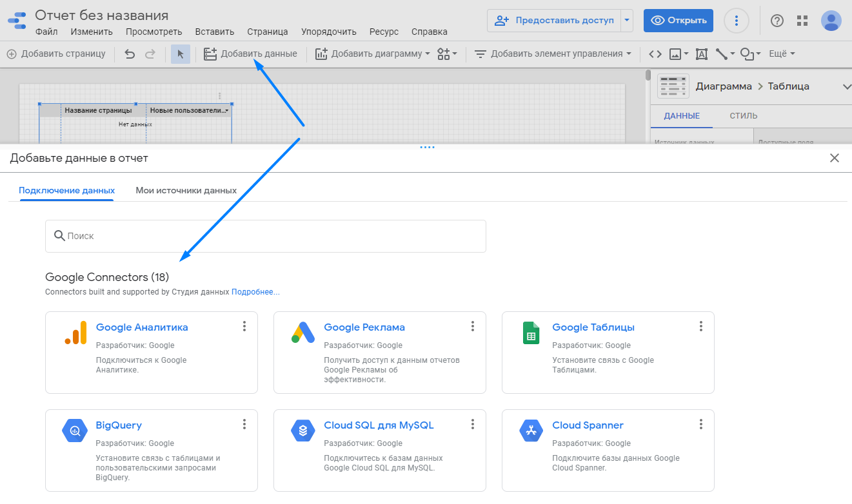The width and height of the screenshot is (852, 504).
Task: Click the URL embed code icon
Action: [x=655, y=54]
